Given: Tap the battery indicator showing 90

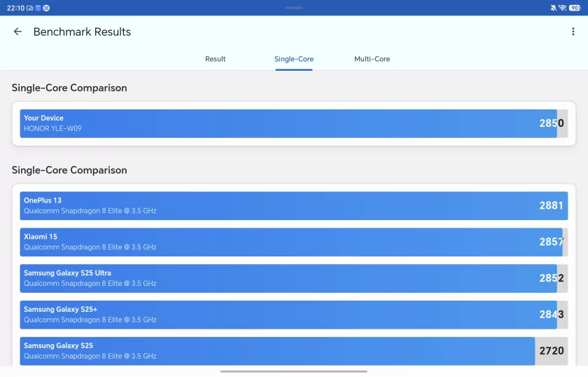Looking at the screenshot, I should (x=575, y=8).
